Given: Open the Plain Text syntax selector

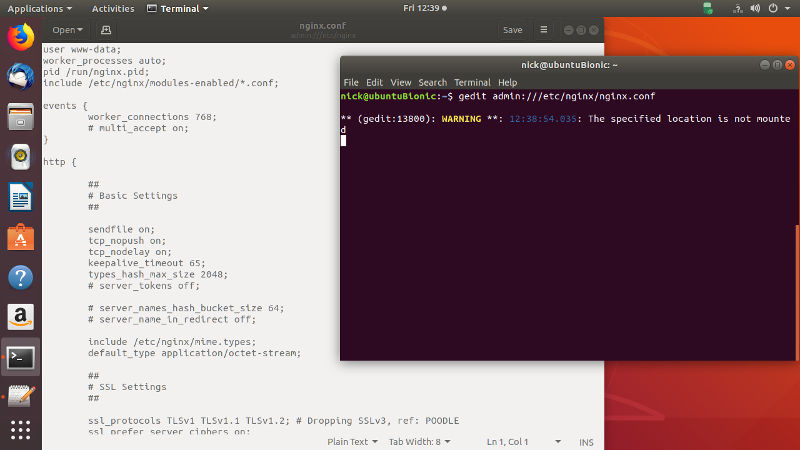Looking at the screenshot, I should click(x=352, y=442).
